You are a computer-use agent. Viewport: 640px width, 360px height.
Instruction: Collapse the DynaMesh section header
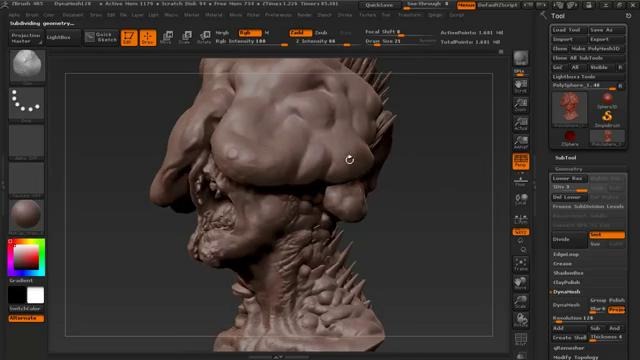567,292
